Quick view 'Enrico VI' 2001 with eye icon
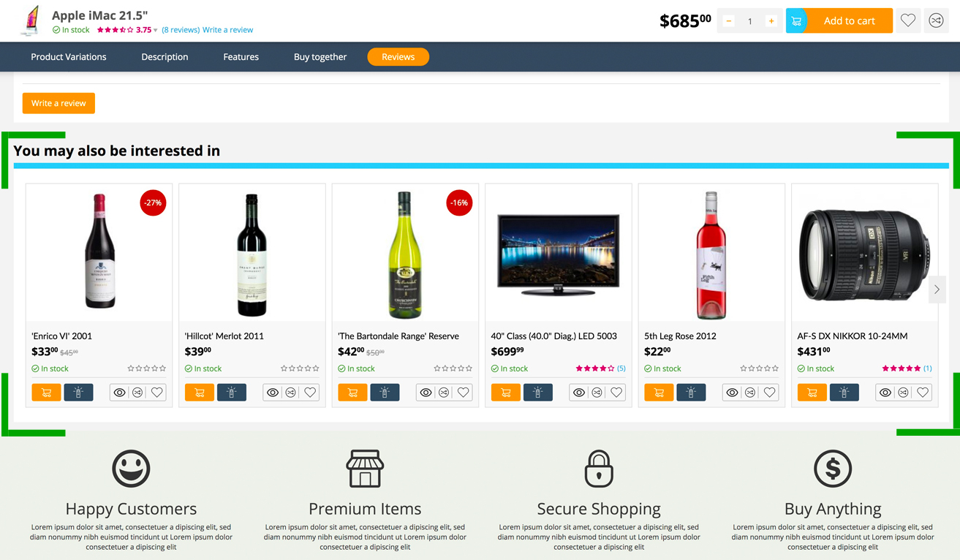Image resolution: width=960 pixels, height=560 pixels. (x=120, y=393)
